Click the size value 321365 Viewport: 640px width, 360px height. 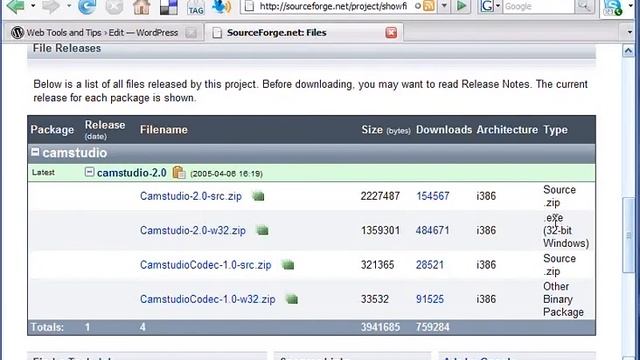pyautogui.click(x=377, y=265)
